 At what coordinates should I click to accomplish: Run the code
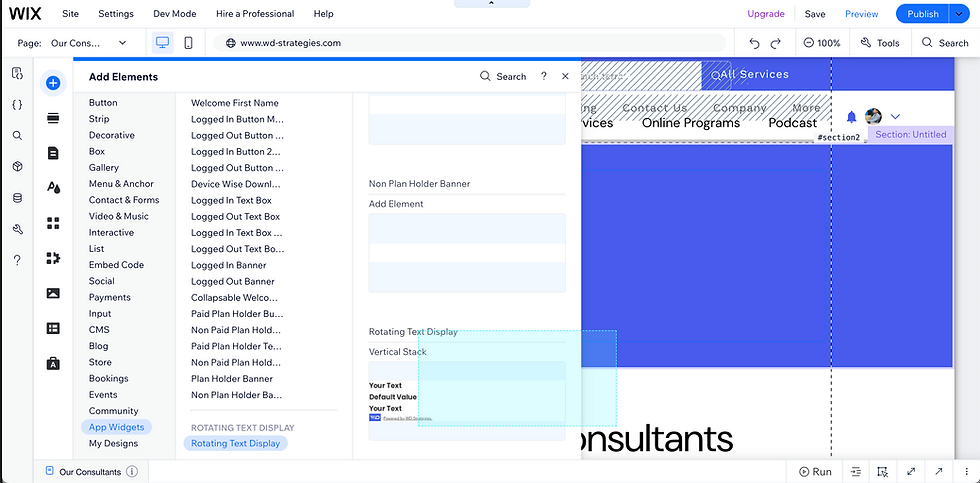tap(815, 472)
